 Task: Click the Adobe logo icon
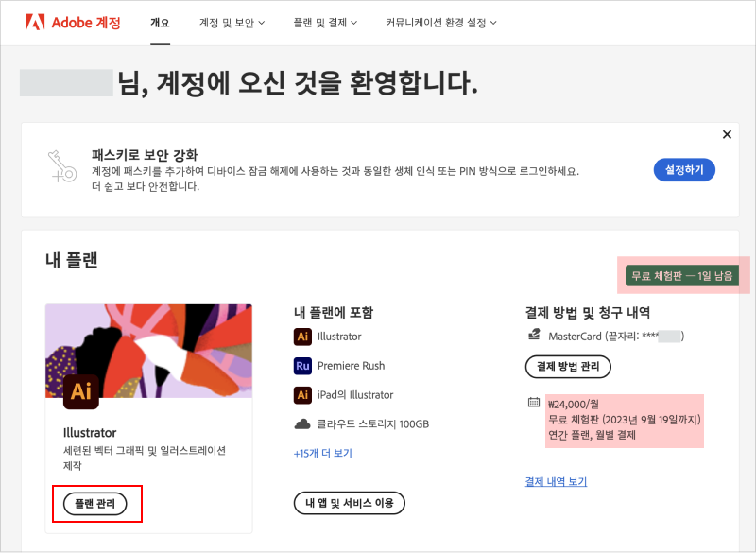click(35, 22)
